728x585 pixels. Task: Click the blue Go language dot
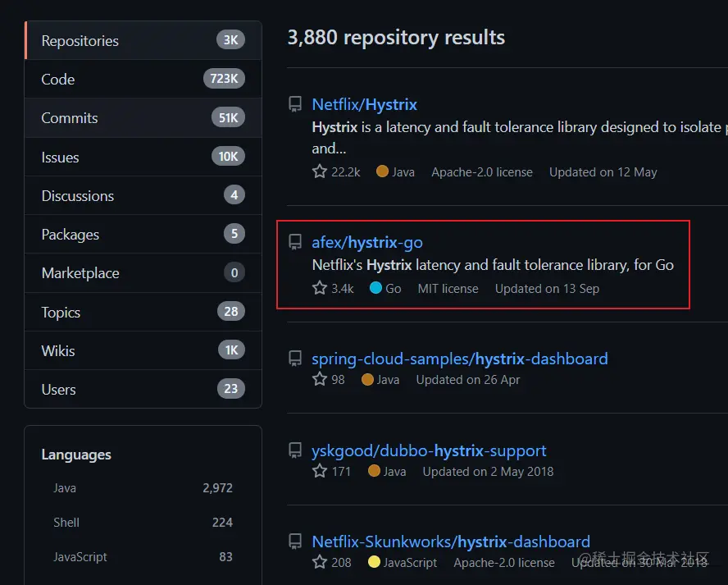(x=375, y=288)
